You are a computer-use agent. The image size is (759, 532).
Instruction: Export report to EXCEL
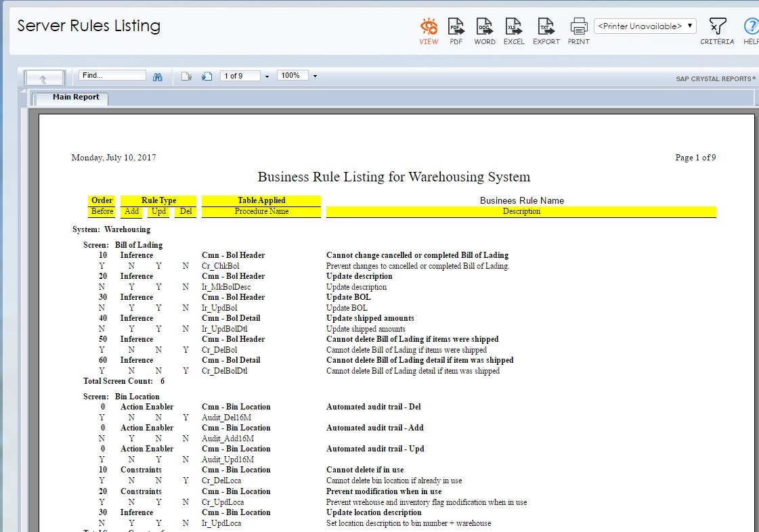pyautogui.click(x=514, y=31)
